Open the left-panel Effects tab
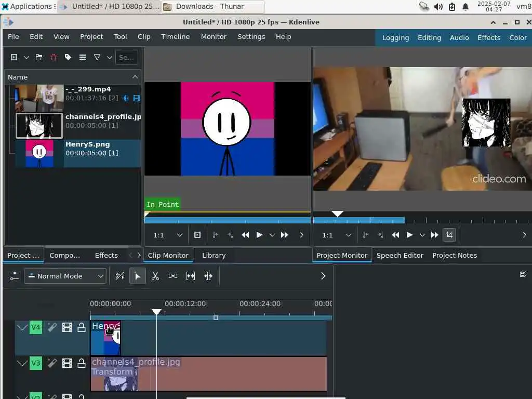Image resolution: width=532 pixels, height=399 pixels. [106, 255]
